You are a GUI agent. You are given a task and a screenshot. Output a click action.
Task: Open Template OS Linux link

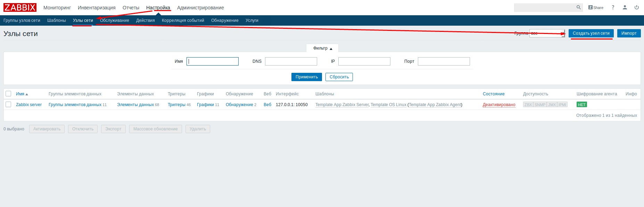(388, 105)
